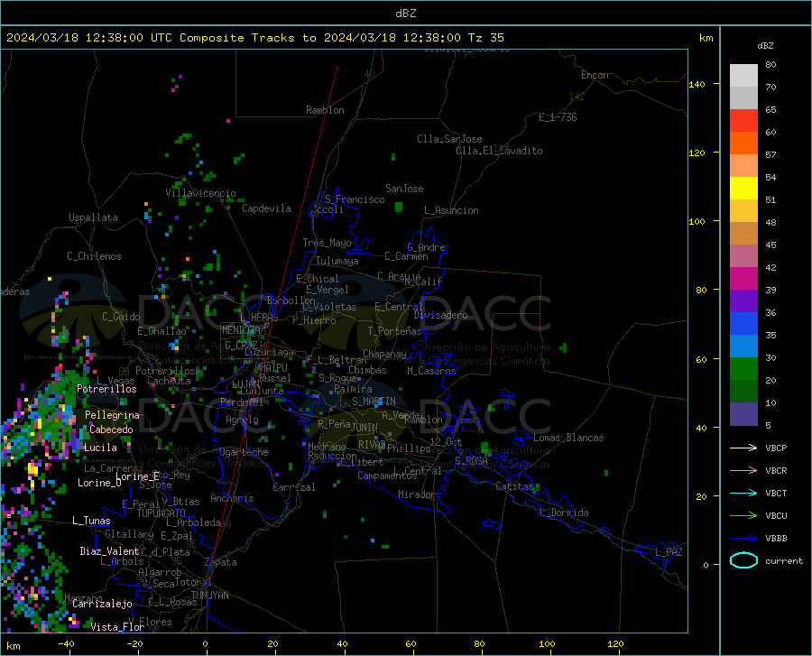Select the red 60 dBZ color swatch
The image size is (812, 656).
[743, 121]
